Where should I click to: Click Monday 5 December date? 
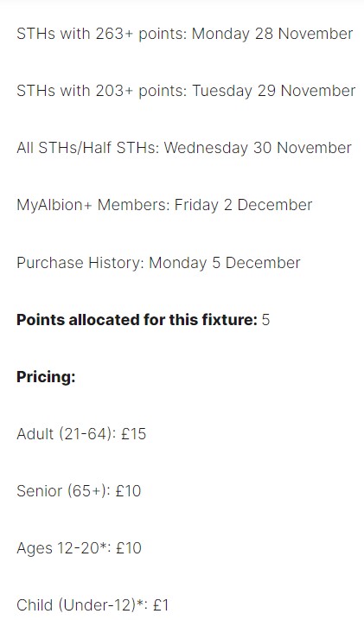pyautogui.click(x=225, y=263)
